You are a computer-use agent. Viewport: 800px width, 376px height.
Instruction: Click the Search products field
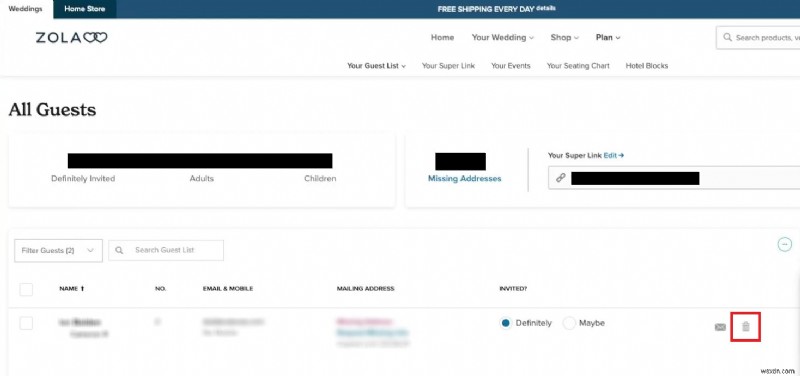click(758, 38)
